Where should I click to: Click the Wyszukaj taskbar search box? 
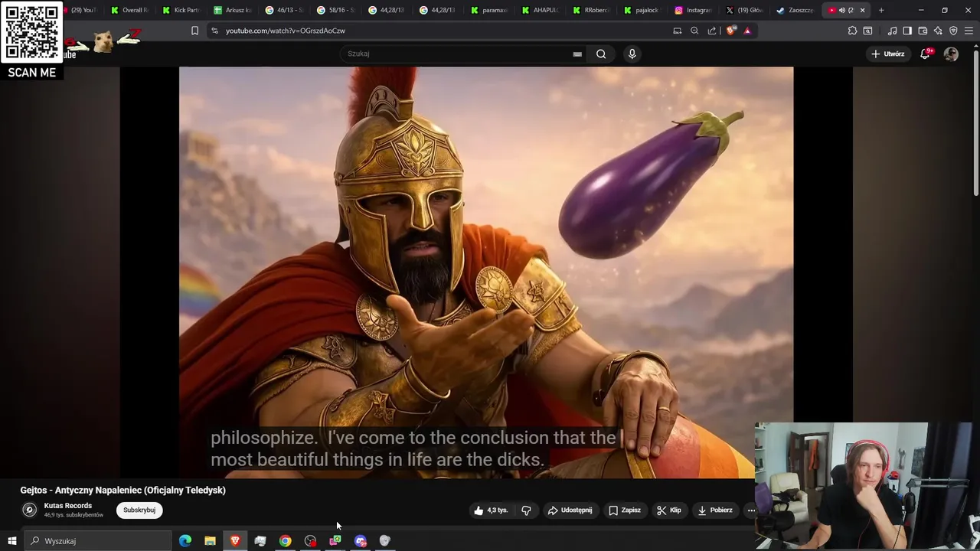[98, 541]
